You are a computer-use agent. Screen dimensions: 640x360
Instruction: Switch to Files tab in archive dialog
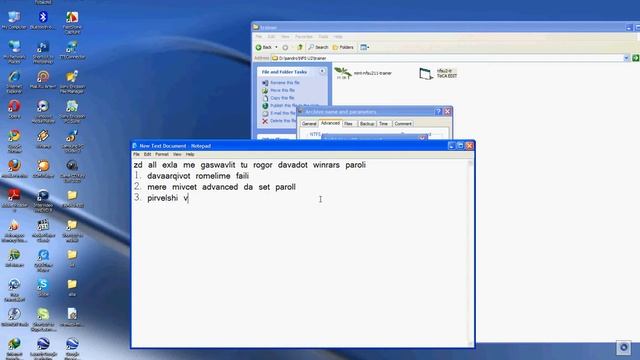pyautogui.click(x=348, y=124)
